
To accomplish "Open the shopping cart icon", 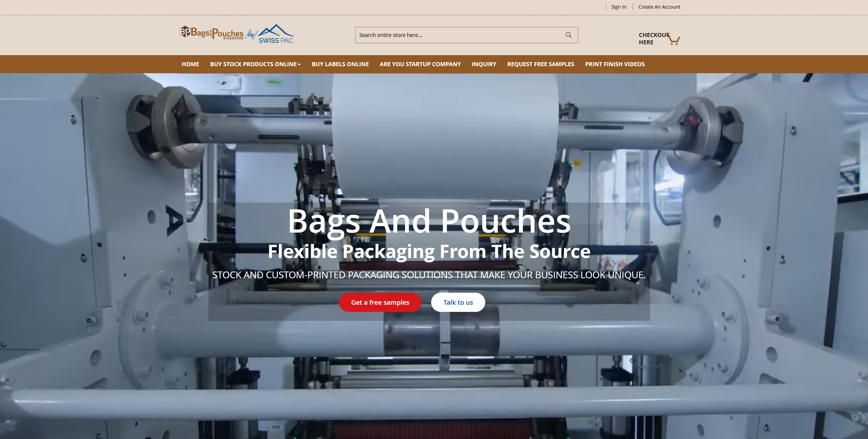I will 674,40.
